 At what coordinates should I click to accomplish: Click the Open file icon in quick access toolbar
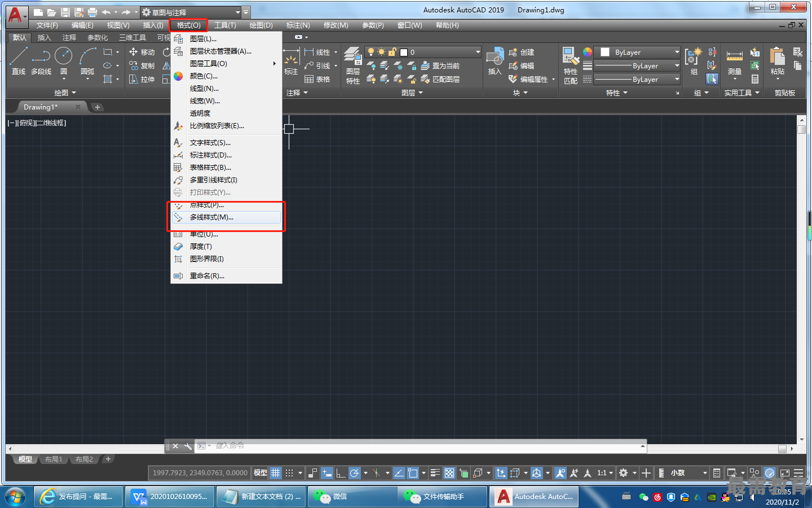tap(51, 12)
